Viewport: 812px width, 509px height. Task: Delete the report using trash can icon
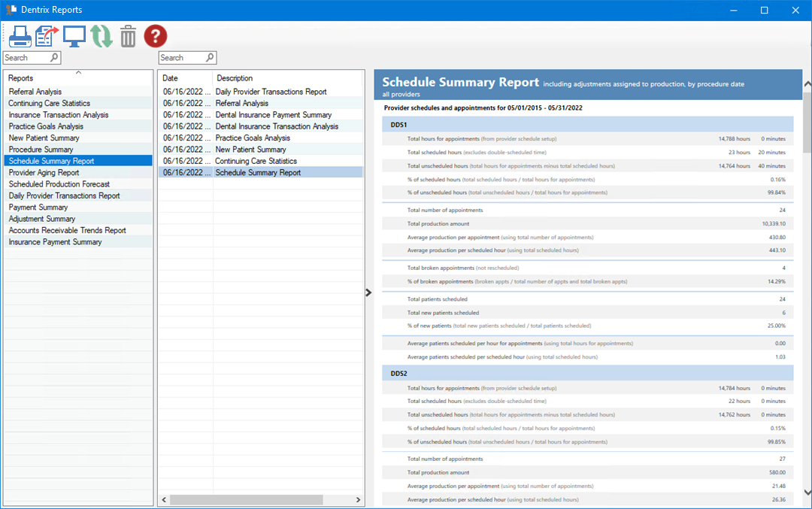click(128, 35)
